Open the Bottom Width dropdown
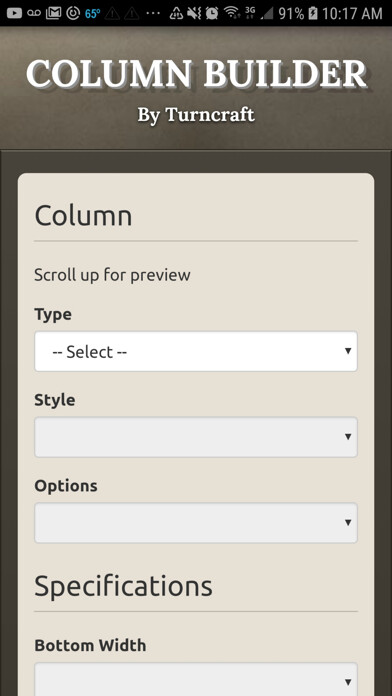The width and height of the screenshot is (392, 696). click(196, 679)
